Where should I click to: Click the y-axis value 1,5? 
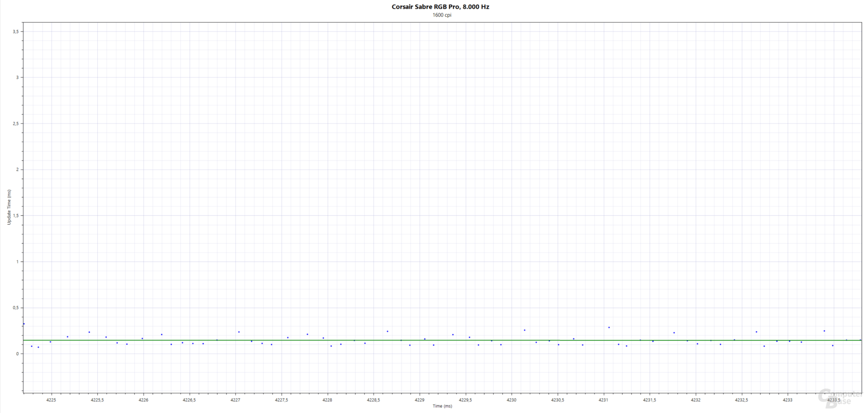tap(16, 215)
